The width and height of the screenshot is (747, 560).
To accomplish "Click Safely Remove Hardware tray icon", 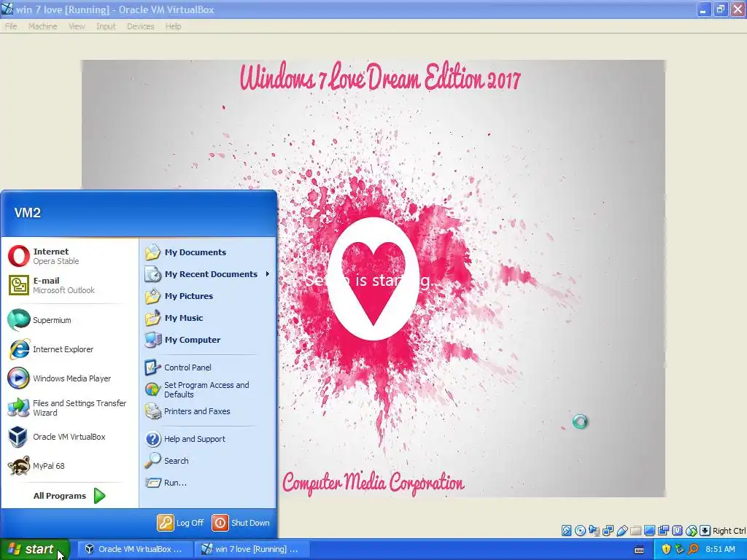I will (679, 549).
